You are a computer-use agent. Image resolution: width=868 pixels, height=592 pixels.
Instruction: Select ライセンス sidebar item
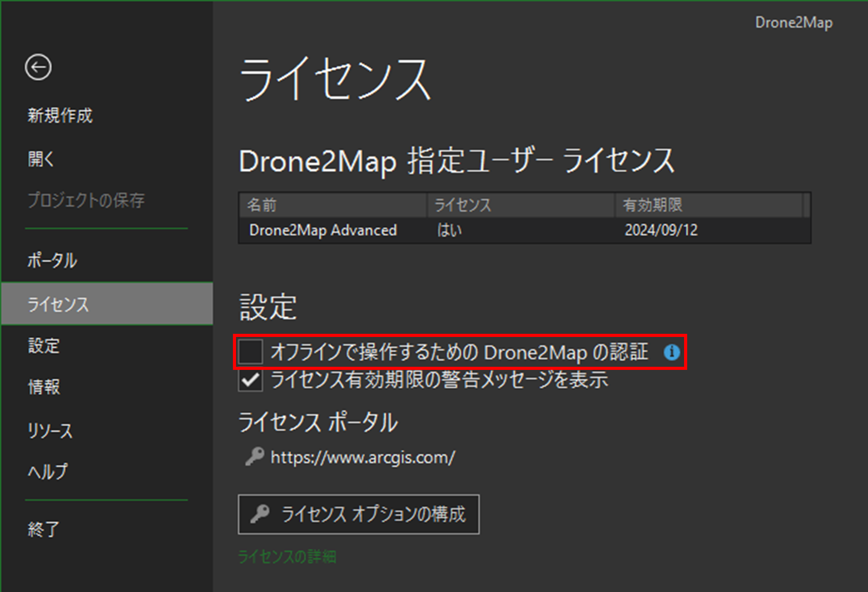coord(107,304)
